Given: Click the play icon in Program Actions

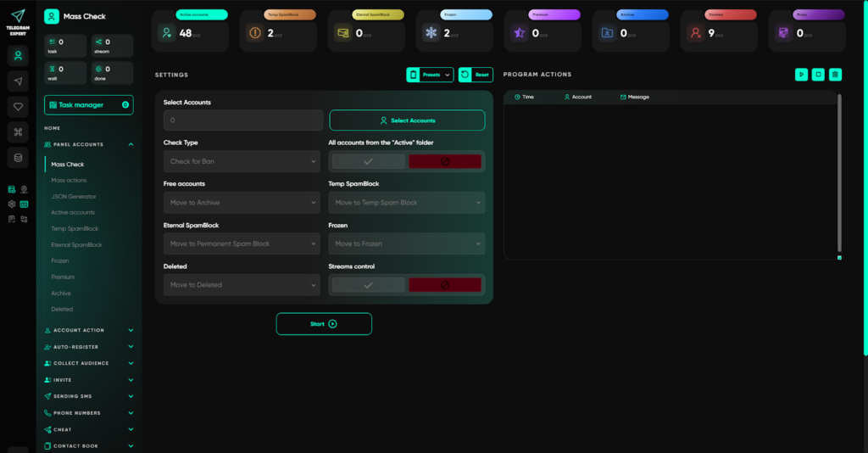Looking at the screenshot, I should coord(801,75).
